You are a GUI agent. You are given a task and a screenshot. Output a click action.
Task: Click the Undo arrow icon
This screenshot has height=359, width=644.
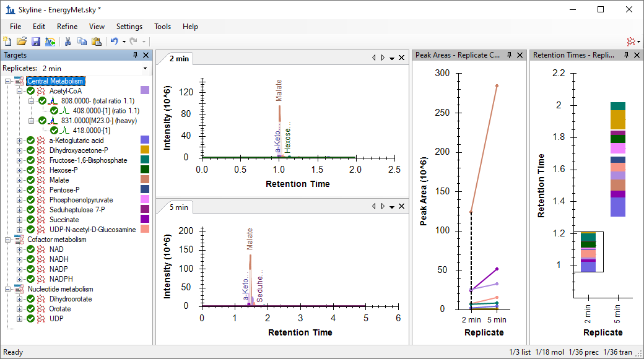114,41
